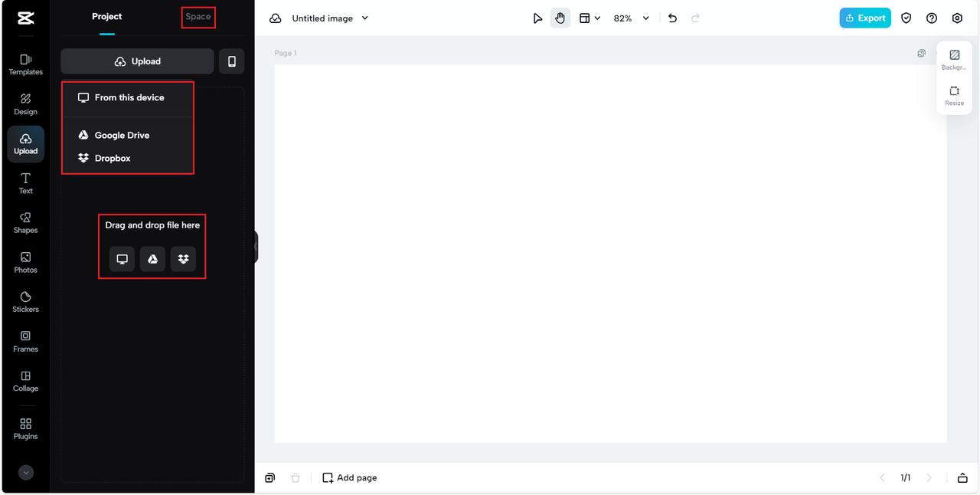The height and width of the screenshot is (495, 980).
Task: Click the Page 1 label
Action: 286,54
